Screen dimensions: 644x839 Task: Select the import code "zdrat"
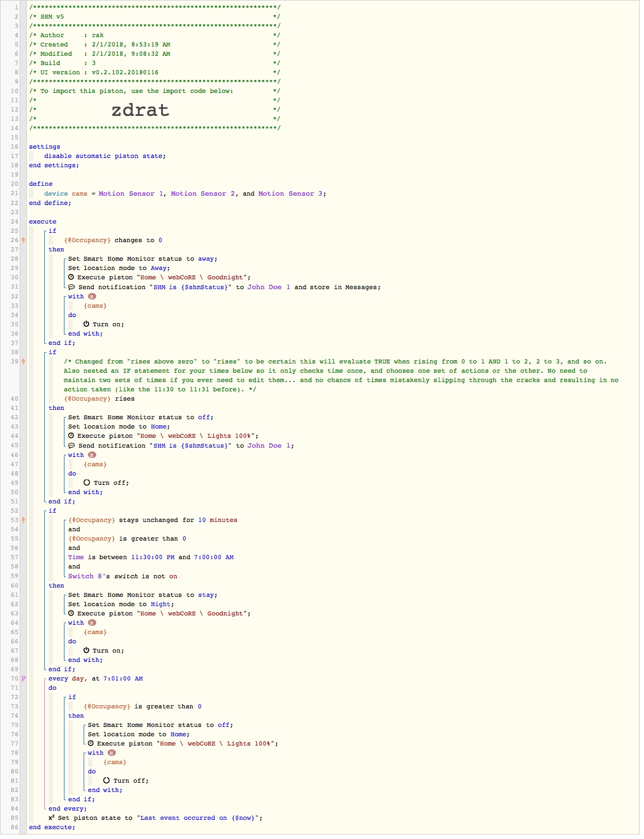point(140,110)
